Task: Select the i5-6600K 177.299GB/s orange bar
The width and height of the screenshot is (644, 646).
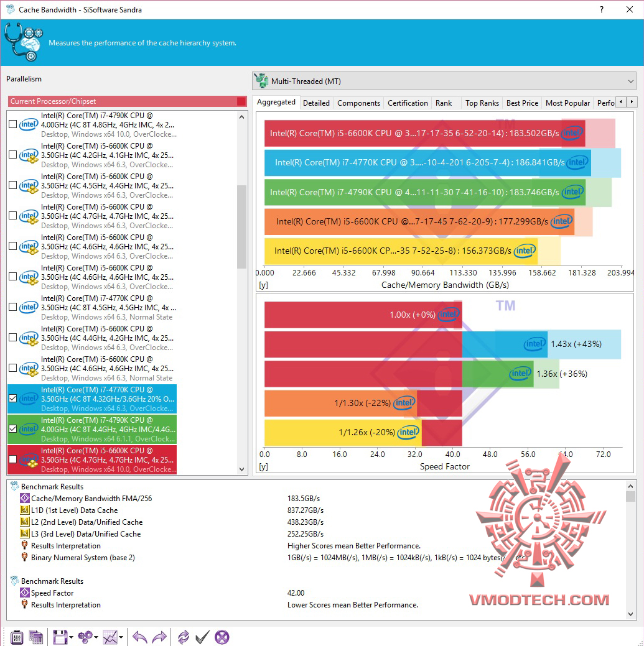Action: pyautogui.click(x=419, y=221)
